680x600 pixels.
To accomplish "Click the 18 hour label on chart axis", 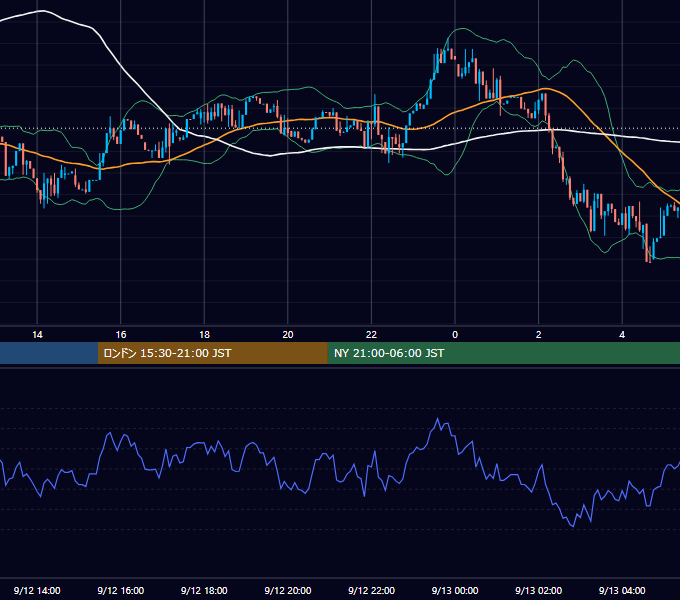I will coord(204,335).
